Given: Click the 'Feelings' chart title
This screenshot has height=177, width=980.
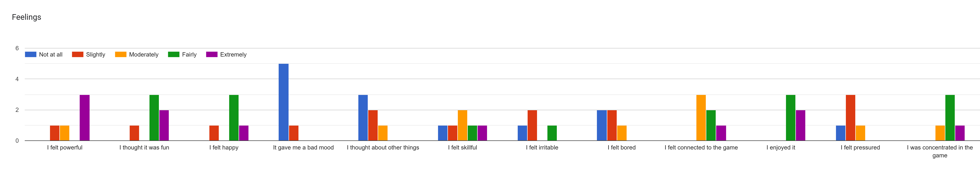Looking at the screenshot, I should [27, 17].
